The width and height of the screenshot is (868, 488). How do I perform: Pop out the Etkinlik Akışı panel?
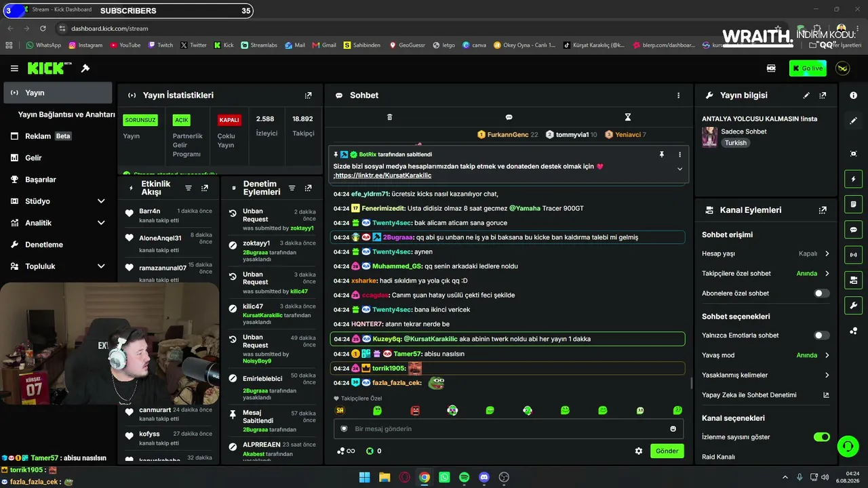[x=205, y=188]
